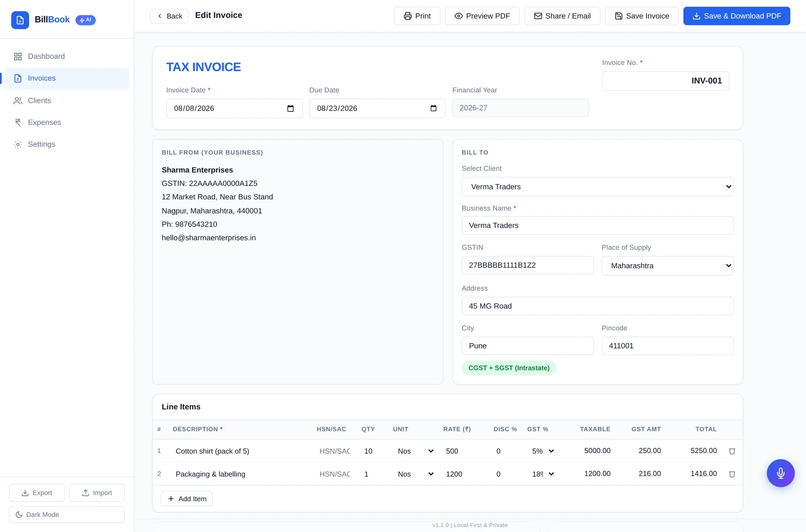Click the CGST + SGST (Intrastate) badge
This screenshot has height=532, width=806.
pos(509,368)
